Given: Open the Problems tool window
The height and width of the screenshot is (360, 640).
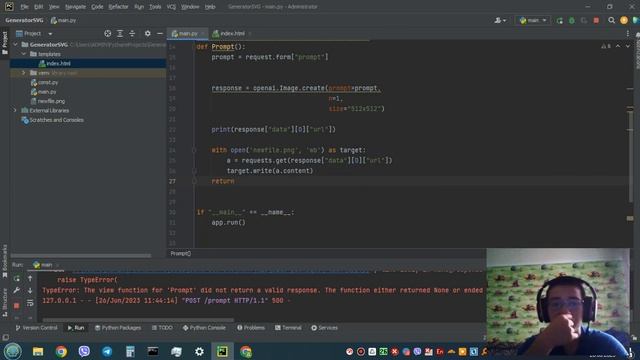Looking at the screenshot, I should click(251, 328).
